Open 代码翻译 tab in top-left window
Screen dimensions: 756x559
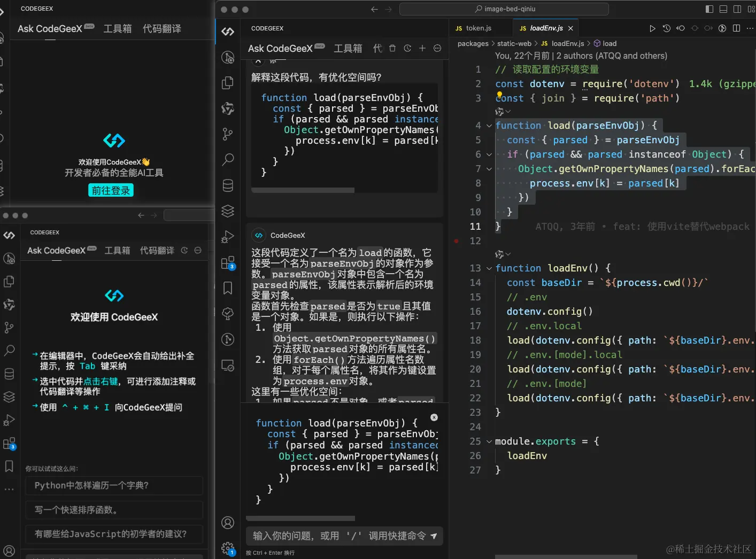point(162,28)
